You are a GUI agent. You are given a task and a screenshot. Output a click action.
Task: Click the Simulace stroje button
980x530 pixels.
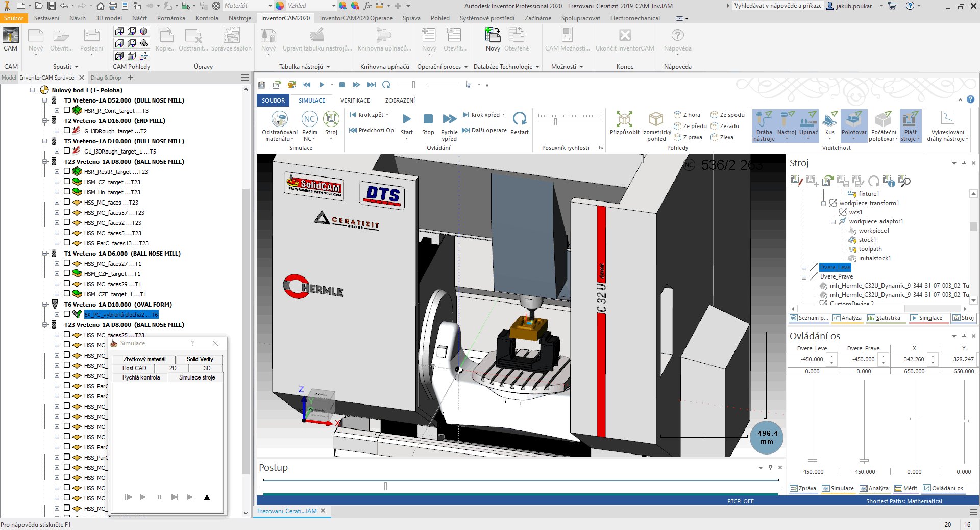[197, 377]
